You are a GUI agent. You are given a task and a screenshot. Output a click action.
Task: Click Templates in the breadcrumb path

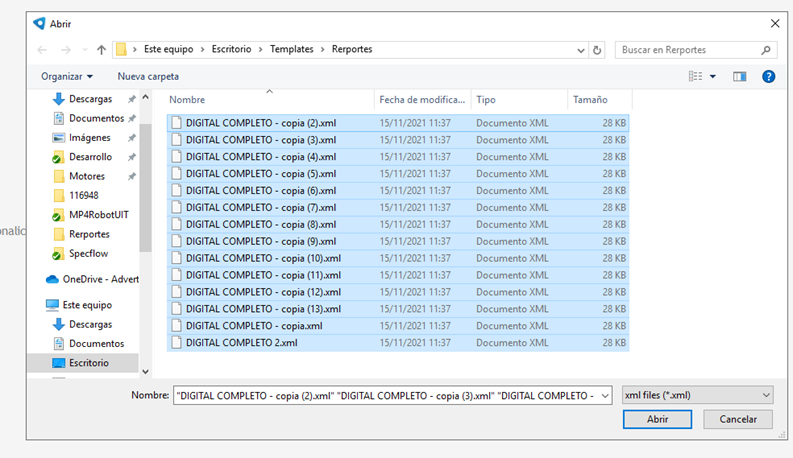(x=291, y=49)
